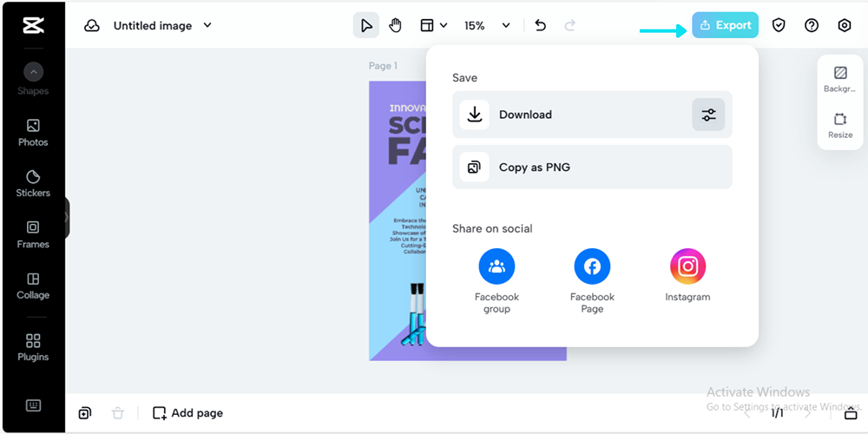The height and width of the screenshot is (434, 868).
Task: Select the pointer selection tool
Action: pos(366,25)
